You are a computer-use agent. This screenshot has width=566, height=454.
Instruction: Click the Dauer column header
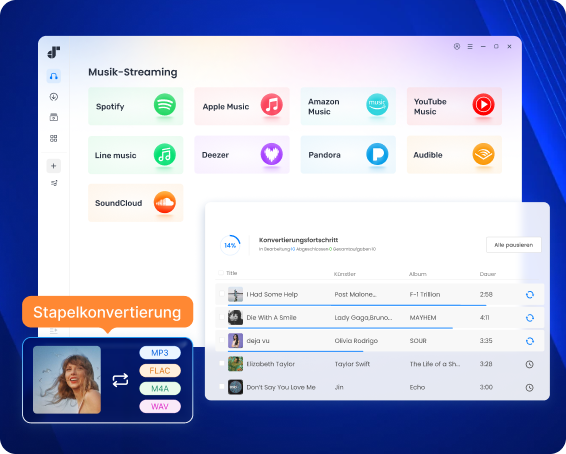pos(488,274)
